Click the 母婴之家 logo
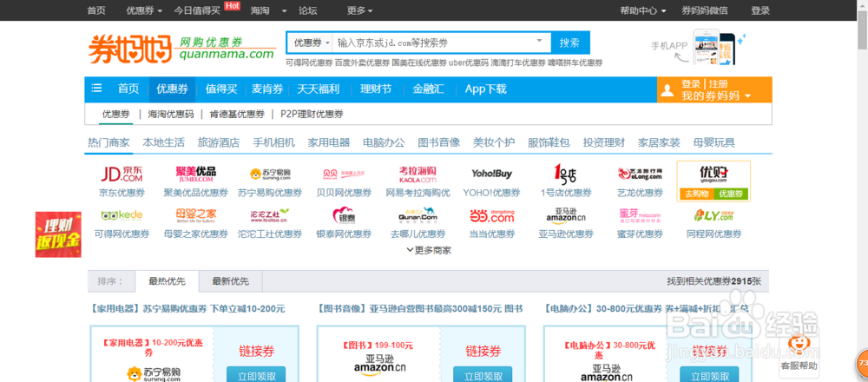Screen dimensions: 868x382 (x=195, y=214)
